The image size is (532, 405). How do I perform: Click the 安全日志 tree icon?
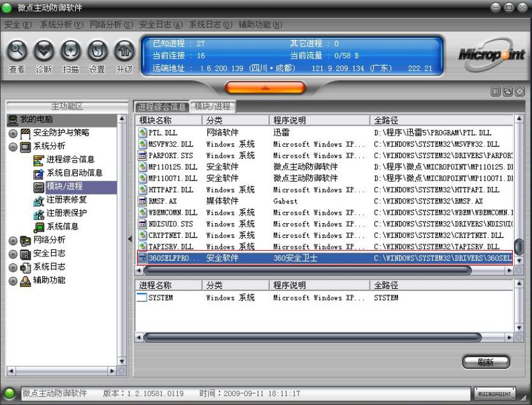(x=26, y=254)
